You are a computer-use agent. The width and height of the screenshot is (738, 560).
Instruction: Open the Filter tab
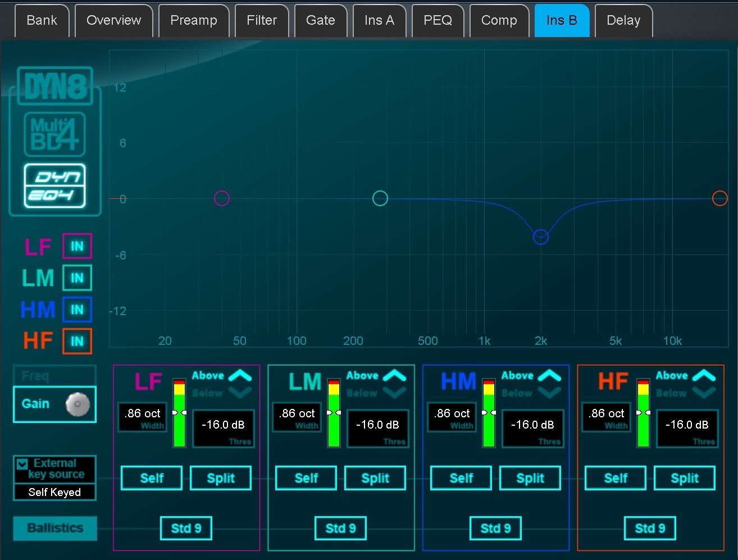[x=262, y=21]
